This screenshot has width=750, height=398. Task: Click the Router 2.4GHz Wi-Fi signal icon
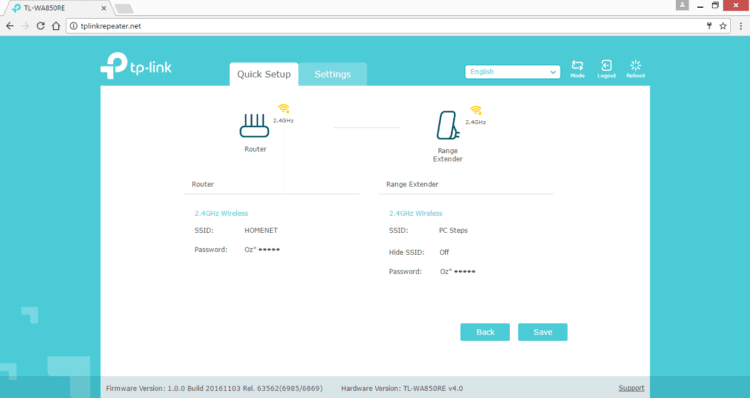coord(284,109)
